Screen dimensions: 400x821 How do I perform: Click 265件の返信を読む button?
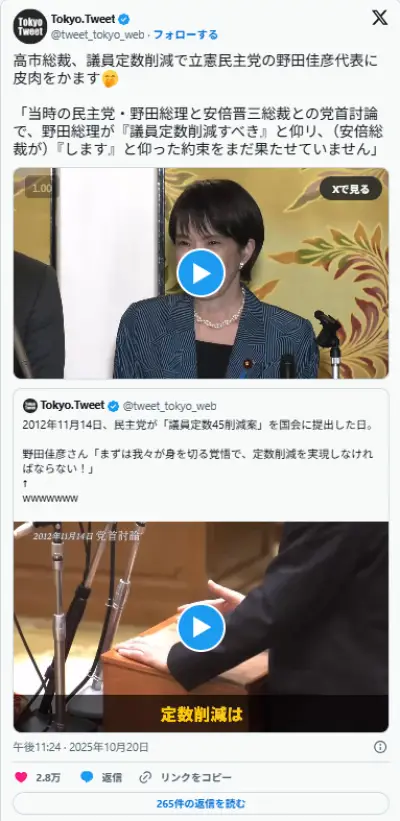(x=201, y=804)
